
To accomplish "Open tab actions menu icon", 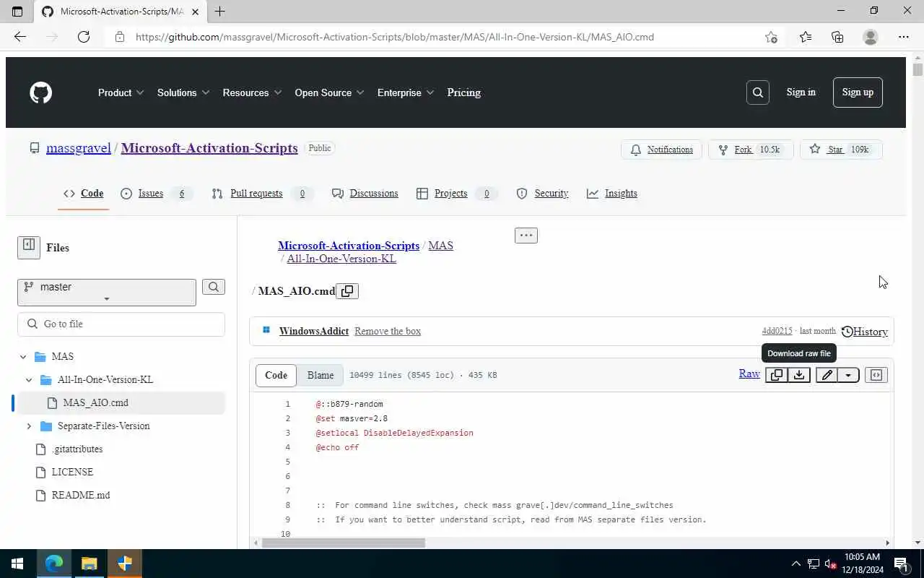I will point(17,11).
